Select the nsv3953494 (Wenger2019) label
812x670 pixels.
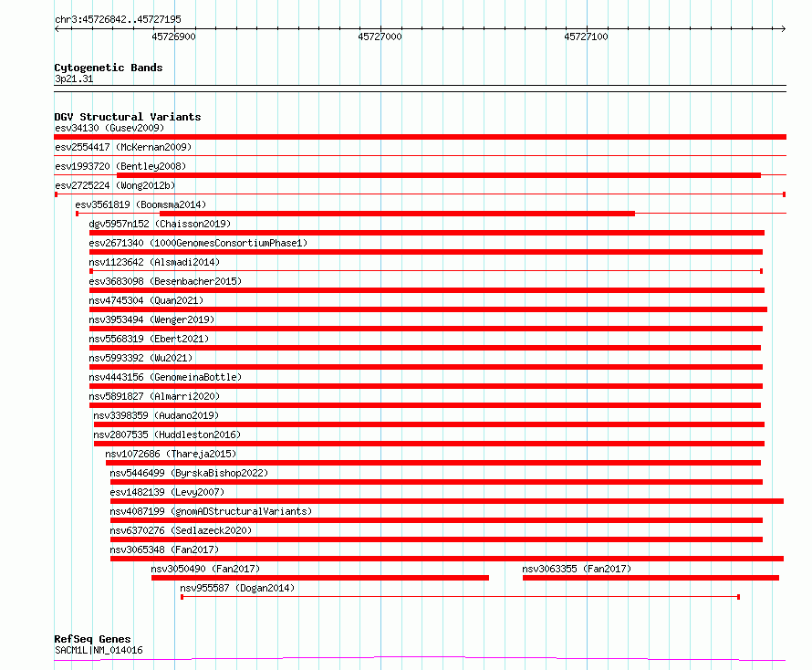151,319
